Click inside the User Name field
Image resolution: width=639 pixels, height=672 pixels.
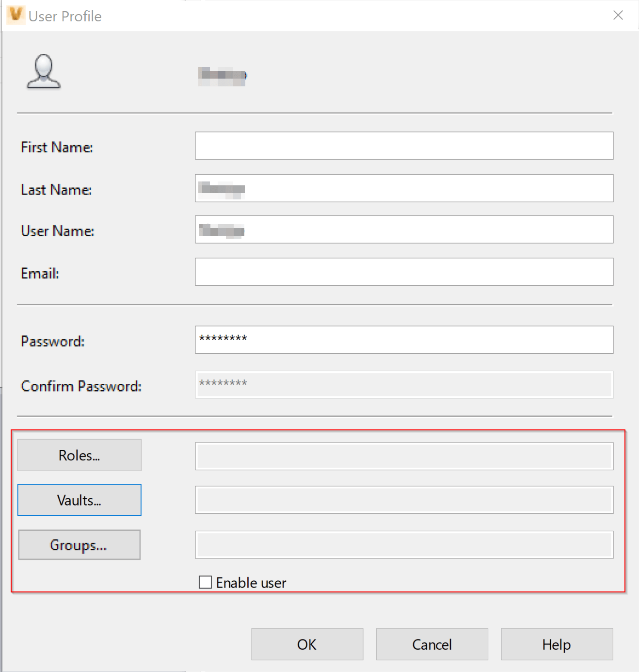(x=405, y=229)
